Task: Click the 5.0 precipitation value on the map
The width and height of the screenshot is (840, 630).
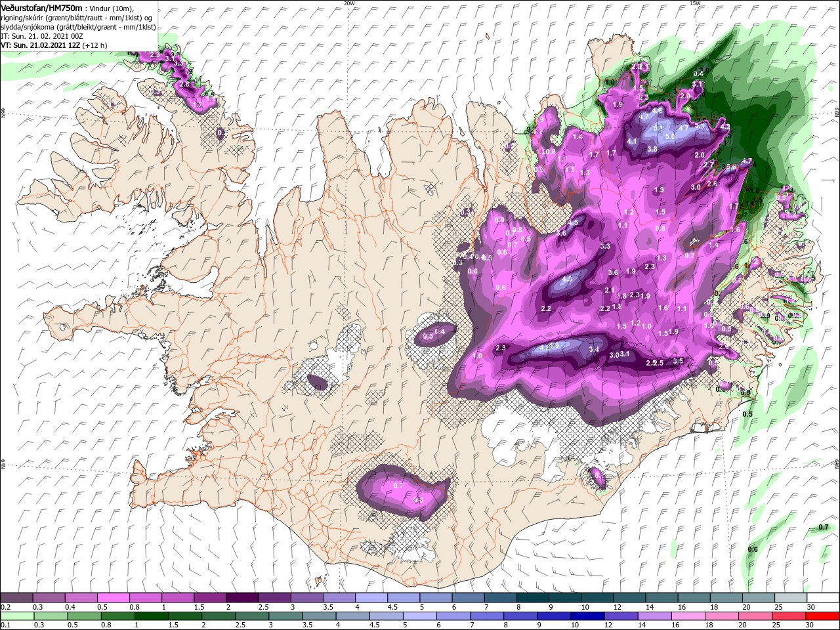Action: click(670, 136)
